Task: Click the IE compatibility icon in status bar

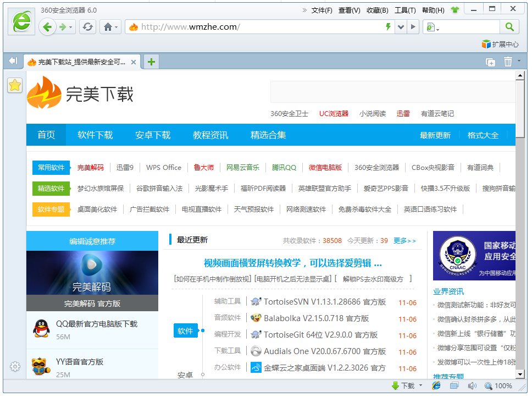Action: [436, 385]
